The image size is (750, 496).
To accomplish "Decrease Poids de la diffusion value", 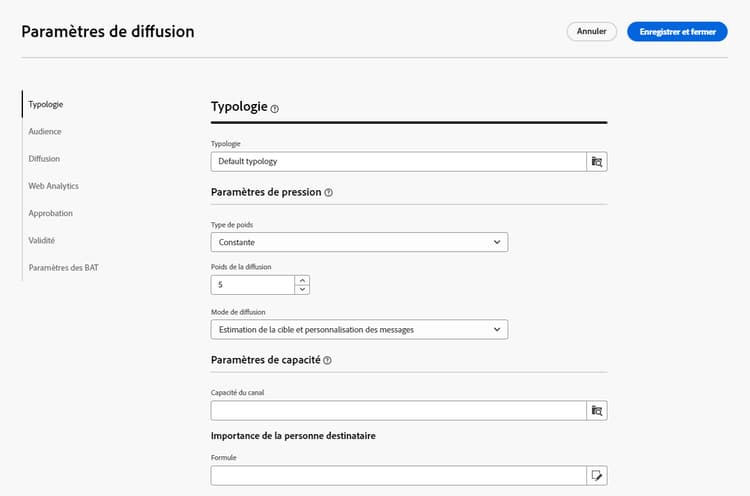I will coord(302,289).
